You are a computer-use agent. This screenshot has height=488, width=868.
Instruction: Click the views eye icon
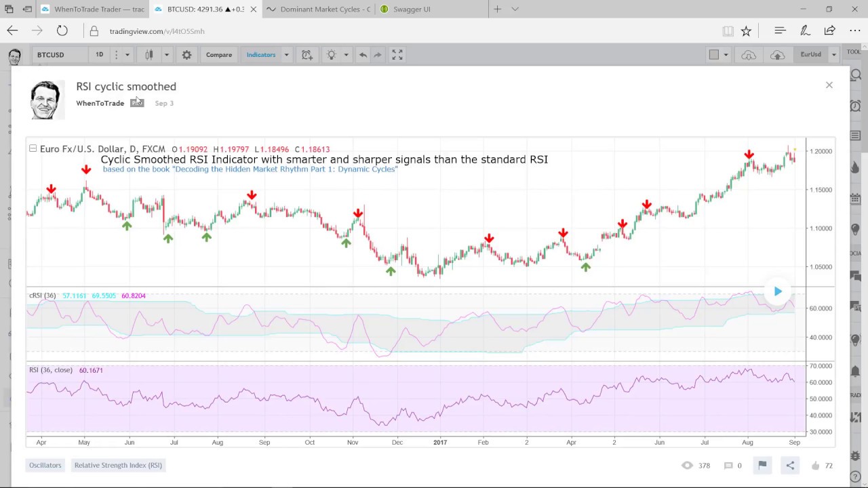tap(687, 466)
